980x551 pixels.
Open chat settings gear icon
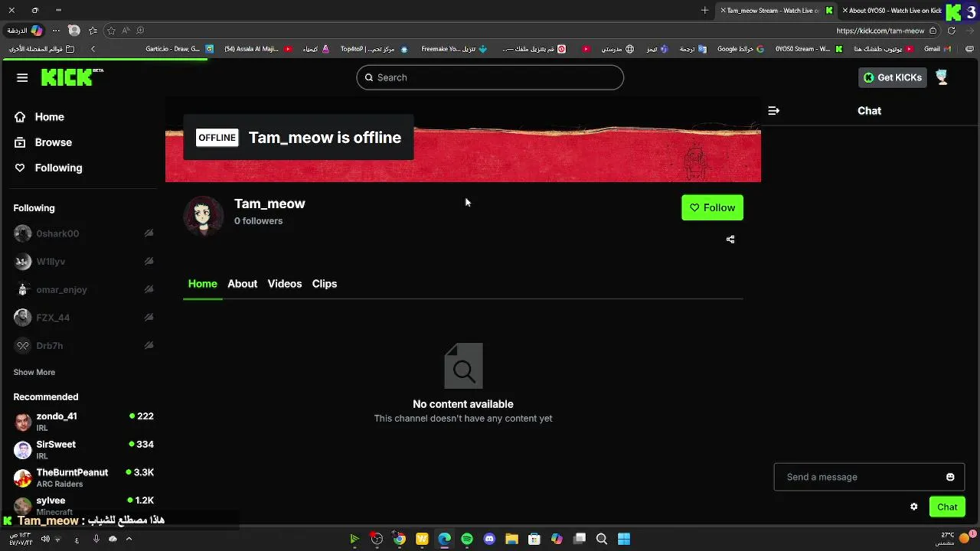(x=913, y=507)
